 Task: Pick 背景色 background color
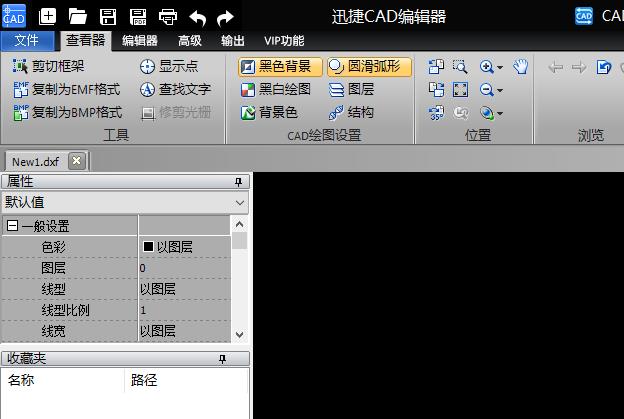point(269,113)
